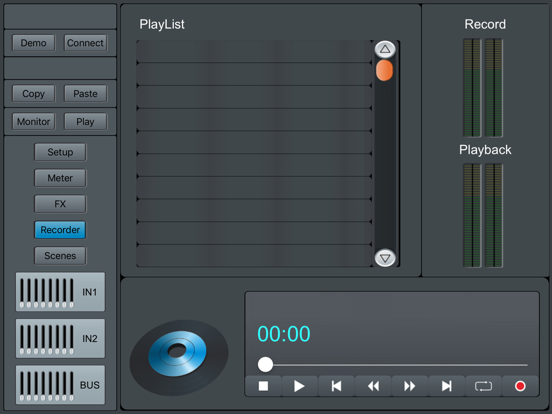
Task: Click the playback progress track line
Action: pos(400,365)
